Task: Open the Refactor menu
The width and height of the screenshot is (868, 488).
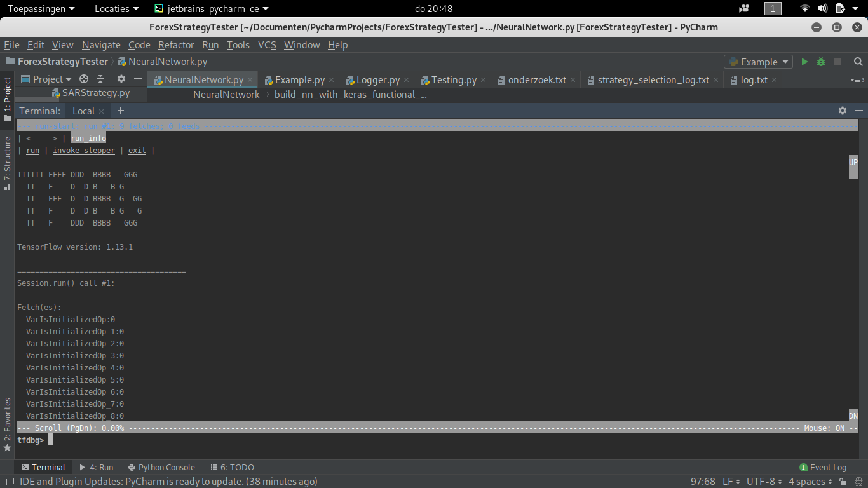Action: 176,44
